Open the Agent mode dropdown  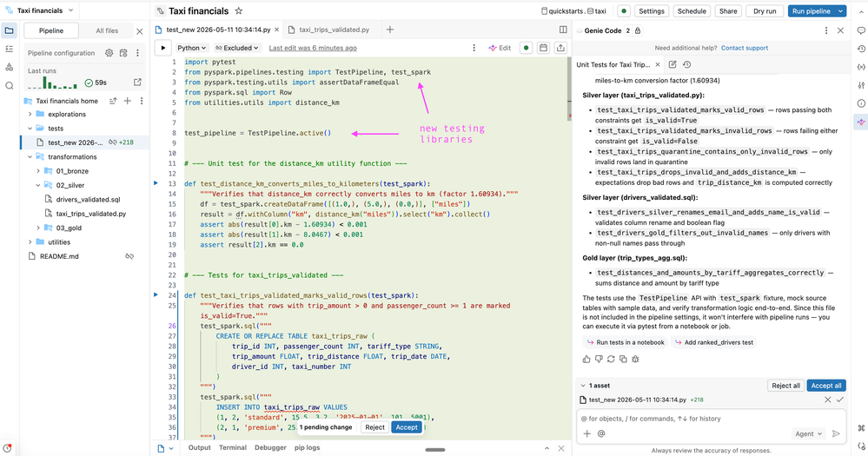coord(809,434)
